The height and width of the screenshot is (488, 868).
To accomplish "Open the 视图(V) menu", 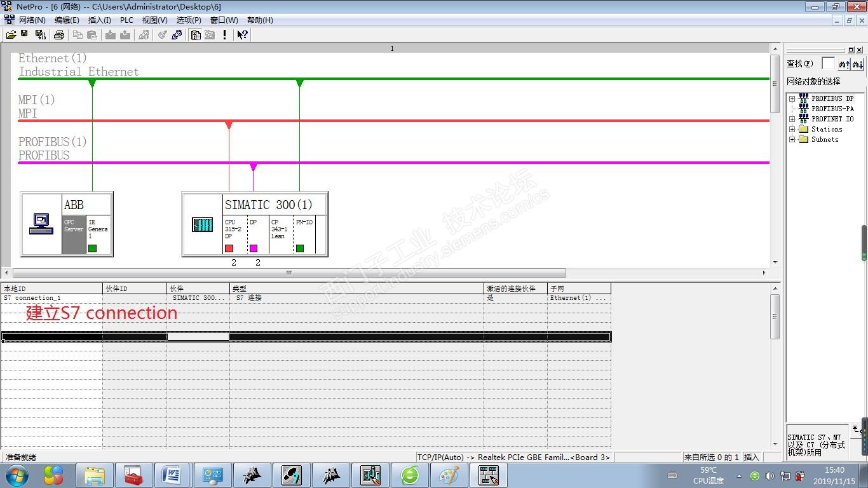I will pyautogui.click(x=154, y=20).
